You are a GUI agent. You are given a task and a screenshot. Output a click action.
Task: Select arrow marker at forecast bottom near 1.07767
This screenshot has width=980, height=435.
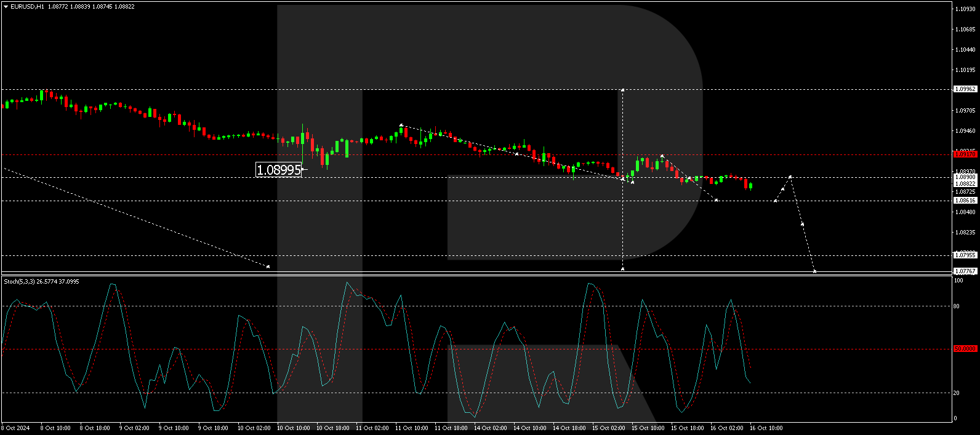[x=814, y=271]
